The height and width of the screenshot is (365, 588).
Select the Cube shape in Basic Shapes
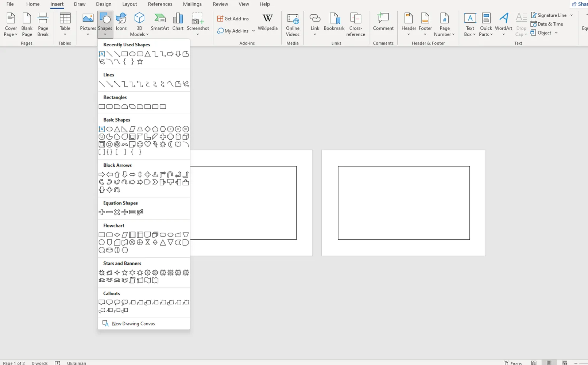186,137
